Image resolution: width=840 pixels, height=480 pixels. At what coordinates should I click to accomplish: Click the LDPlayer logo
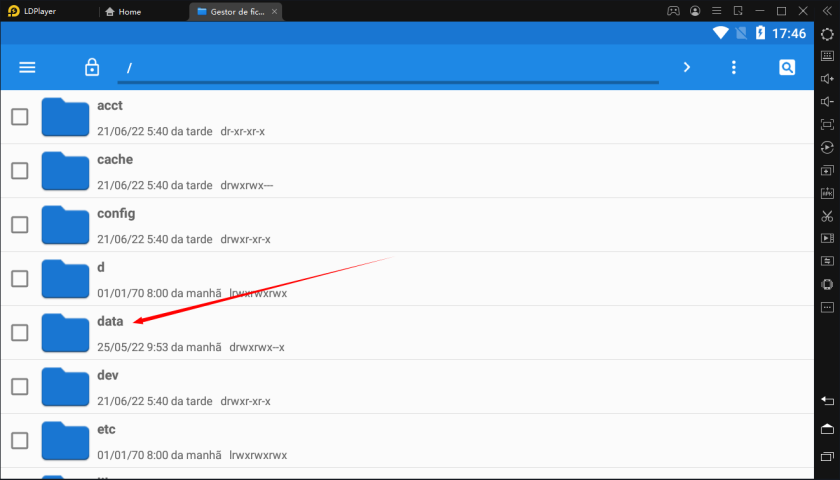13,11
